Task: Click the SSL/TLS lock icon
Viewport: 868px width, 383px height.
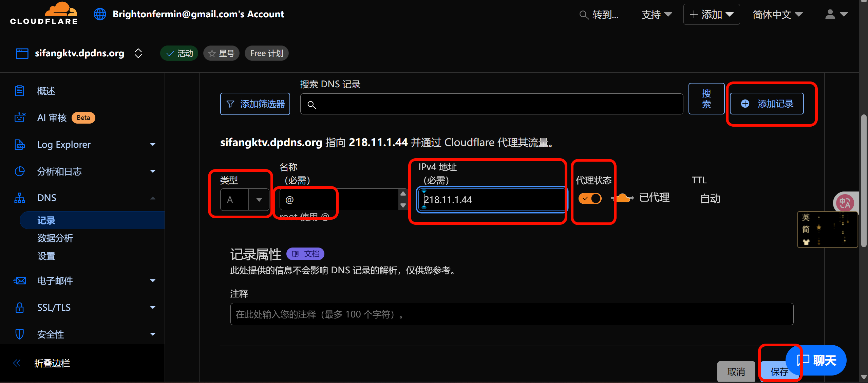Action: pyautogui.click(x=20, y=307)
